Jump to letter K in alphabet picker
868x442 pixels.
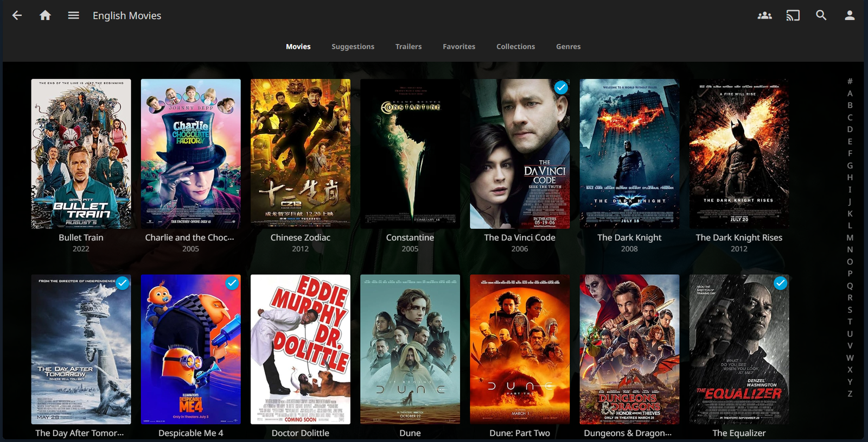click(850, 214)
